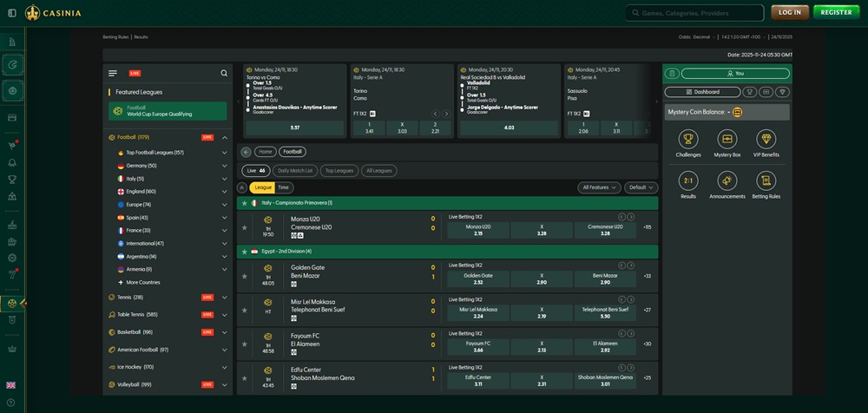Expand Top Football Leagues
Screen dimensions: 868x413
click(x=225, y=152)
